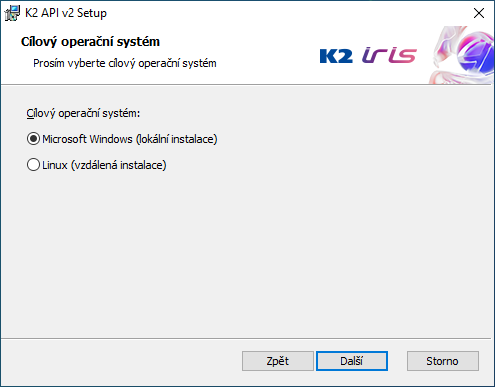The height and width of the screenshot is (387, 495).
Task: Select the Linux radio button circle
Action: click(x=33, y=165)
